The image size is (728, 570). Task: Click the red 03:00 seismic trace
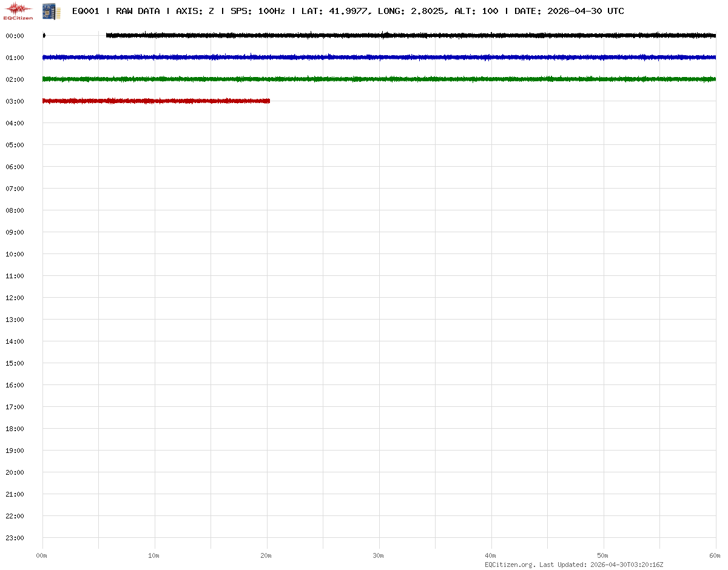(x=156, y=101)
